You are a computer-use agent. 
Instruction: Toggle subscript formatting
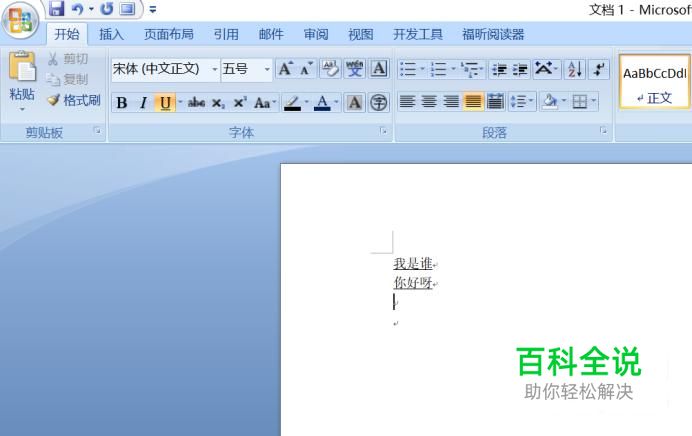click(218, 103)
